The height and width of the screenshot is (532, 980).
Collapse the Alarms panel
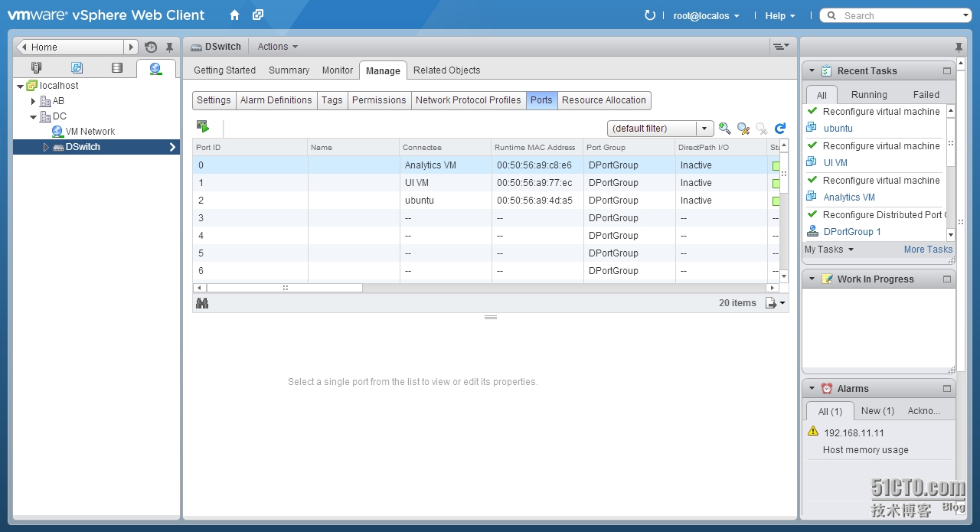[x=812, y=389]
